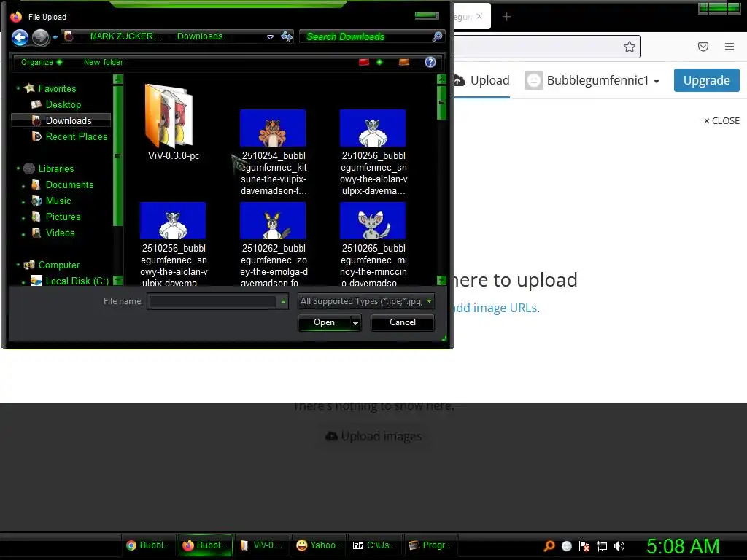Click the volume speaker tray icon

point(619,546)
